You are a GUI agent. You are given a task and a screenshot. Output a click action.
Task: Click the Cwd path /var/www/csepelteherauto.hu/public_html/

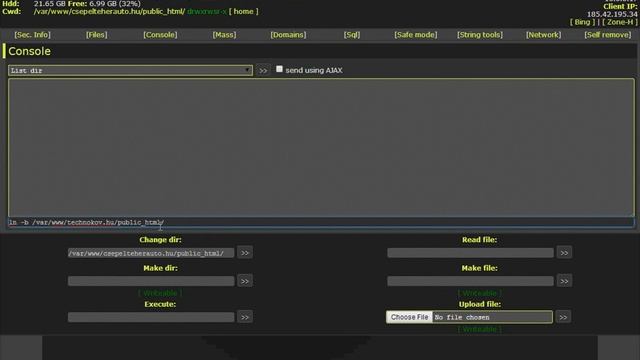(x=109, y=11)
